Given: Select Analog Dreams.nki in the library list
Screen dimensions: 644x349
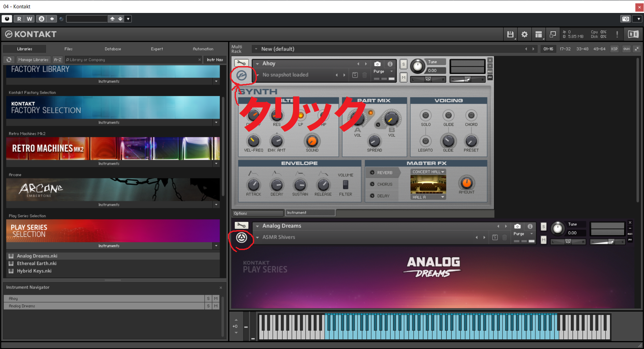Looking at the screenshot, I should point(37,256).
